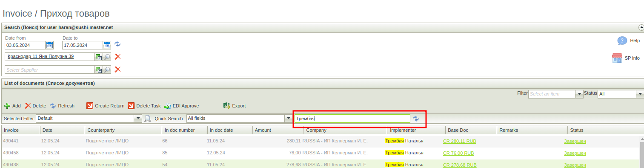The width and height of the screenshot is (644, 168).
Task: Click the Create Return toolbar button
Action: coord(106,106)
